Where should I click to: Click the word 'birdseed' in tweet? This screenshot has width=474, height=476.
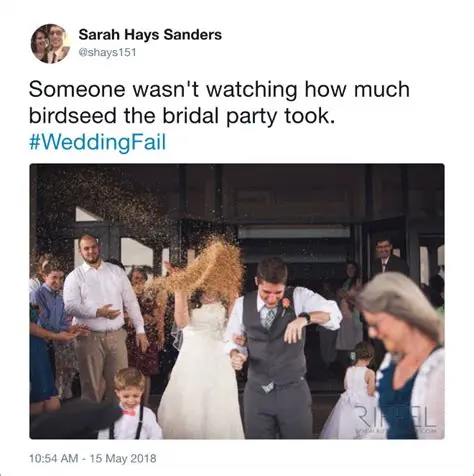73,116
